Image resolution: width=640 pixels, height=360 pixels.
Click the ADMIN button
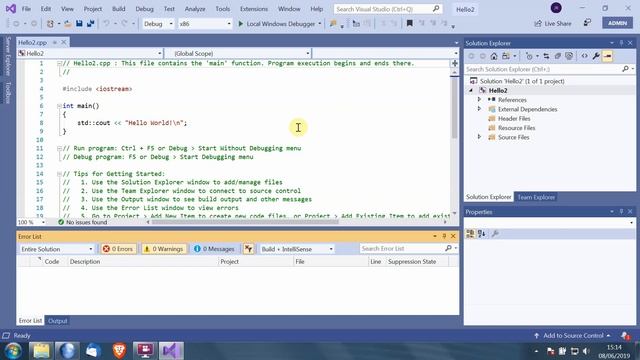(x=617, y=23)
